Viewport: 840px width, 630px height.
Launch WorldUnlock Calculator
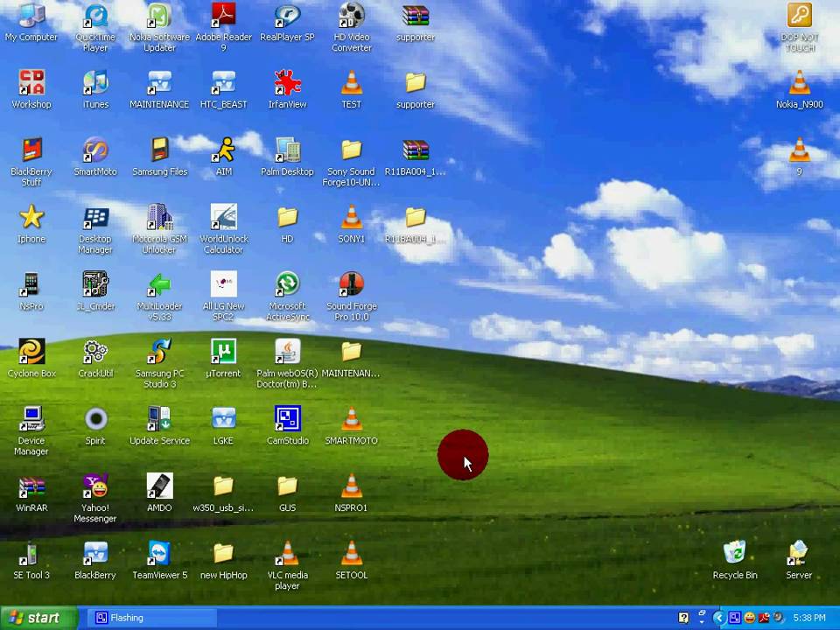223,217
